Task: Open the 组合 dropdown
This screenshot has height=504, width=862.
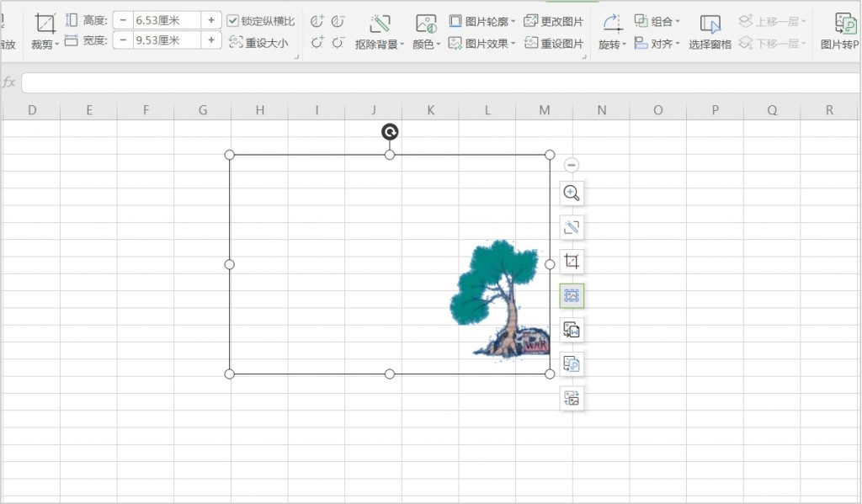Action: 657,21
